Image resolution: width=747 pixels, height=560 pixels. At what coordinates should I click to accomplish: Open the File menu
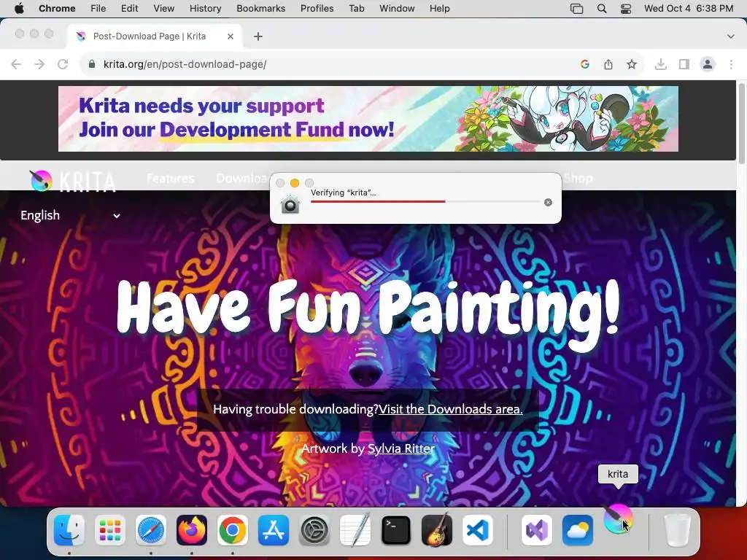[x=98, y=9]
